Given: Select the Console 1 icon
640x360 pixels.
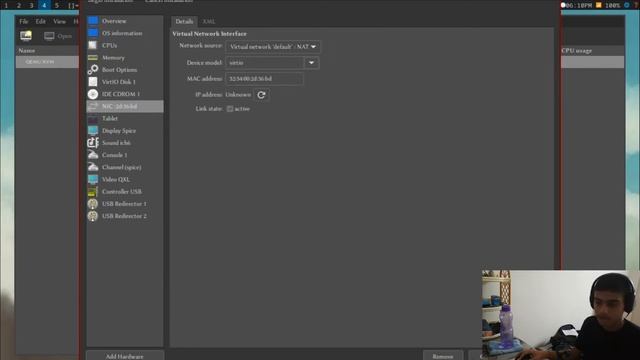Looking at the screenshot, I should (x=93, y=155).
